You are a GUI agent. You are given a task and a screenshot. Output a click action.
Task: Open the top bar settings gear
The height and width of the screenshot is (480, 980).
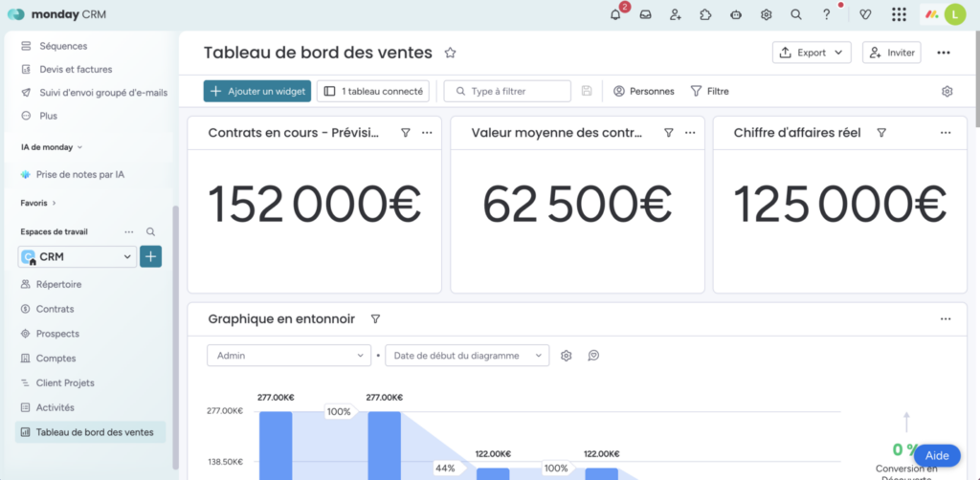pos(767,14)
